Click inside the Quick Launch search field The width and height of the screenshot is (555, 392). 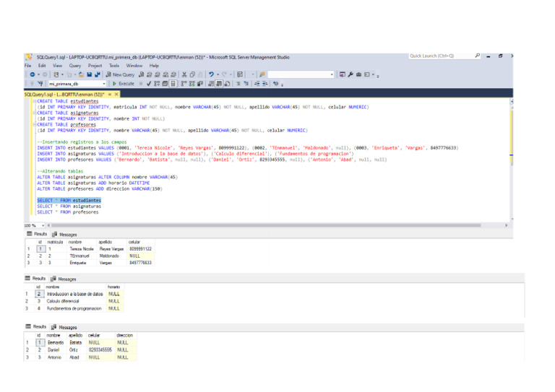[x=438, y=56]
